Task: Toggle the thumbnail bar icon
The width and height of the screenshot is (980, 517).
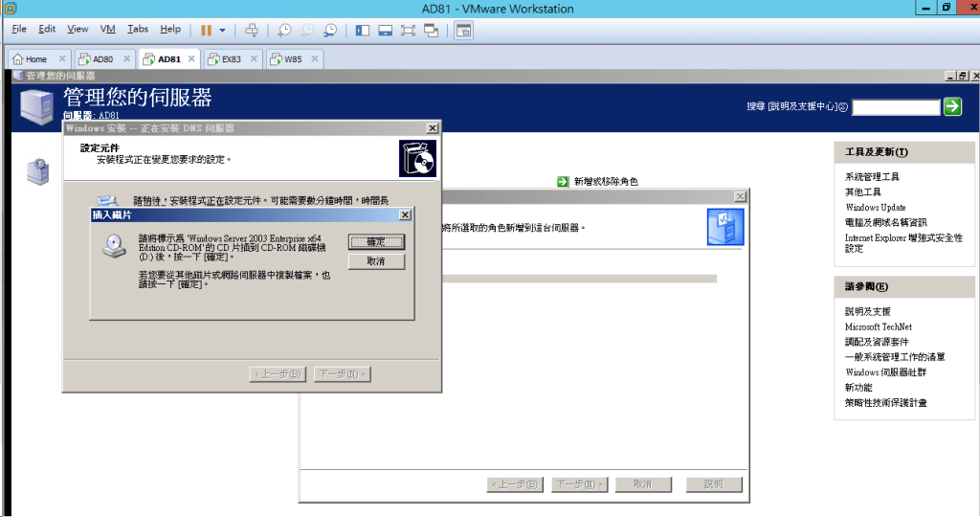Action: tap(386, 30)
